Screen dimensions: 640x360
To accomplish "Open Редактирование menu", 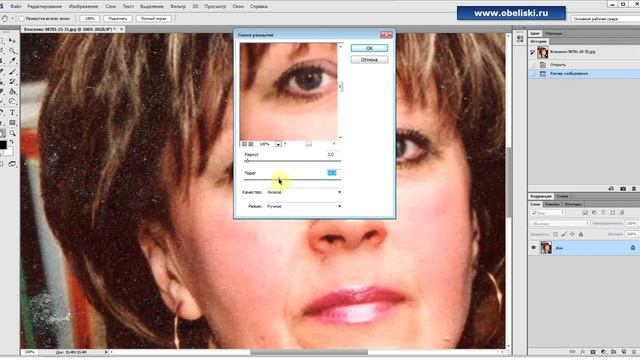I will pyautogui.click(x=45, y=7).
